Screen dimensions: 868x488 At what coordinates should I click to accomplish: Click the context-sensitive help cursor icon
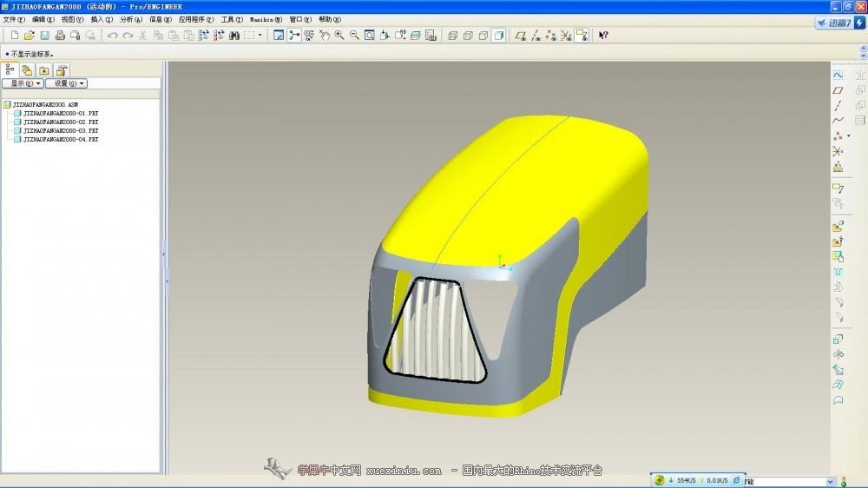[x=603, y=36]
